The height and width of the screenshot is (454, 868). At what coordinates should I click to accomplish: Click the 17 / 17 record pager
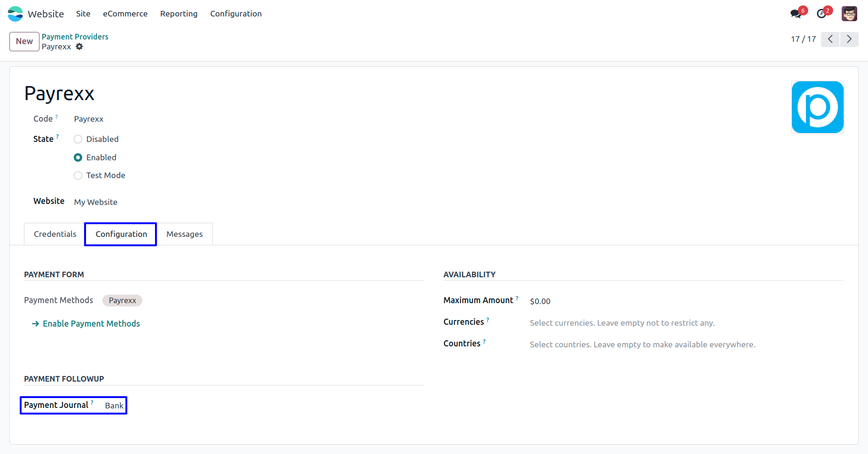pyautogui.click(x=803, y=39)
